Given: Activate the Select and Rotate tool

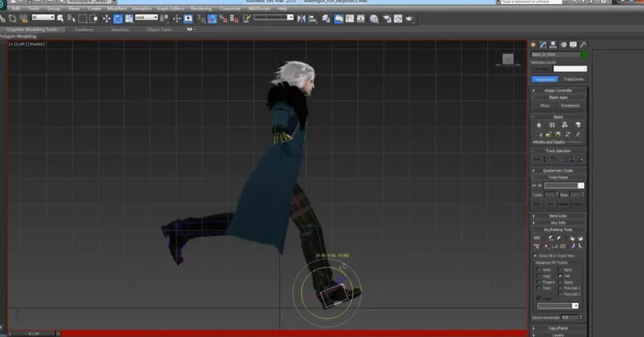Looking at the screenshot, I should click(118, 19).
